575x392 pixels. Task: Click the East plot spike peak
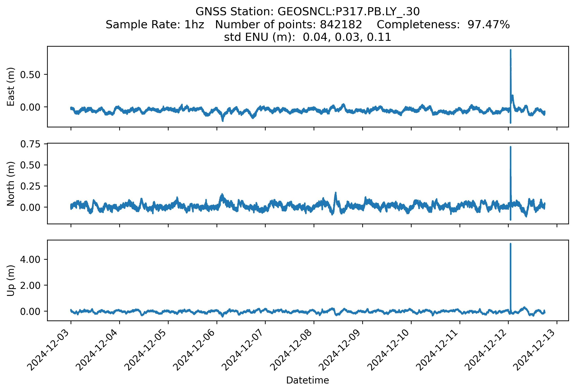(x=510, y=50)
